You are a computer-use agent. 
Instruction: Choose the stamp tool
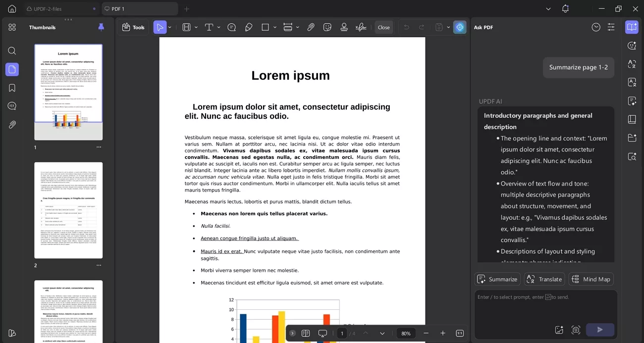click(x=344, y=27)
